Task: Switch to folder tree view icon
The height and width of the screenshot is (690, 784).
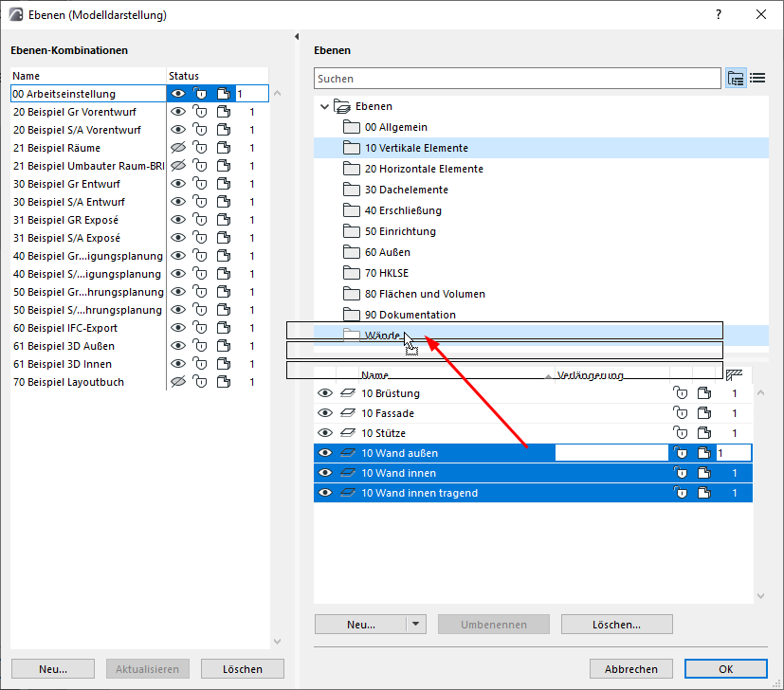Action: click(x=736, y=79)
